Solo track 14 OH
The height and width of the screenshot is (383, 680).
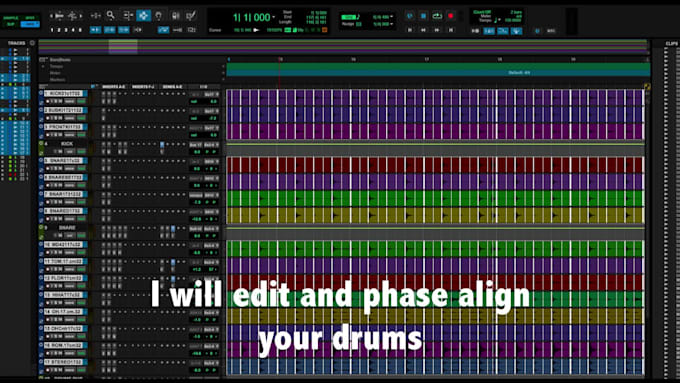tap(56, 320)
